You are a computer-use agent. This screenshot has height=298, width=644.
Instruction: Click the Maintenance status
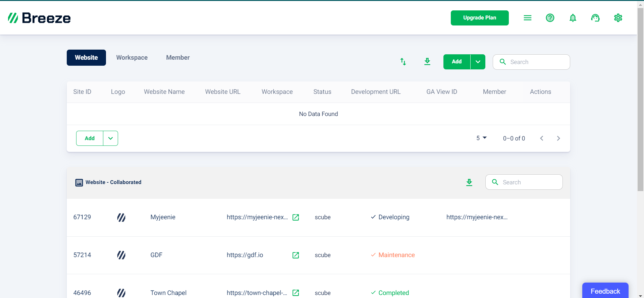click(393, 255)
